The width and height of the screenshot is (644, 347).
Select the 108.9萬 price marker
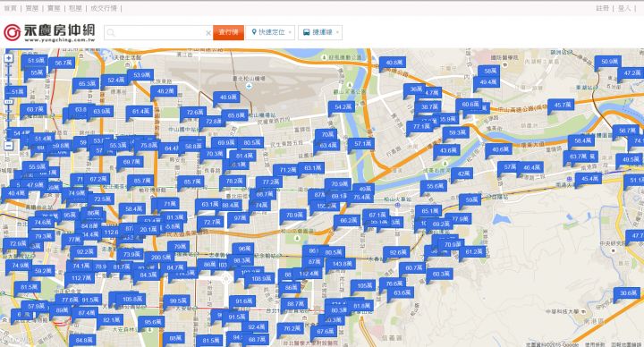pos(260,279)
